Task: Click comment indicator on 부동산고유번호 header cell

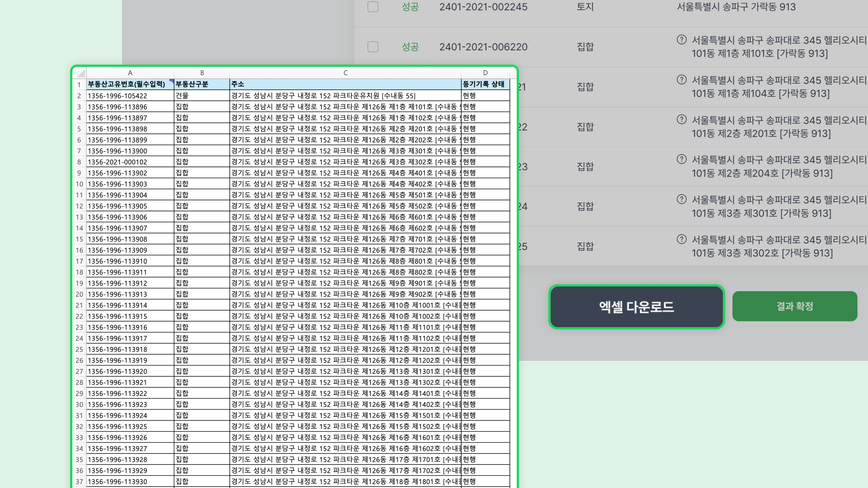Action: 172,81
